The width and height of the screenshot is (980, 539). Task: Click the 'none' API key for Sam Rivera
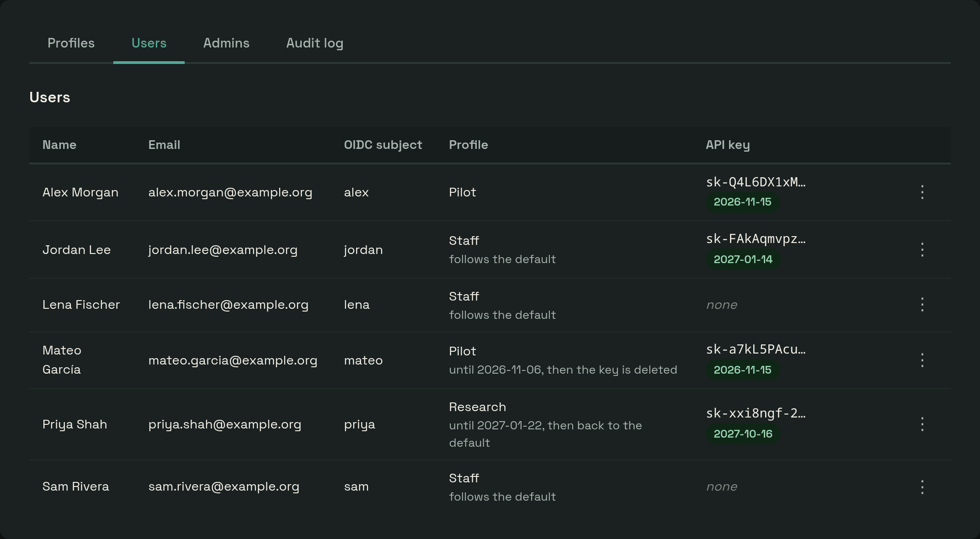click(722, 486)
